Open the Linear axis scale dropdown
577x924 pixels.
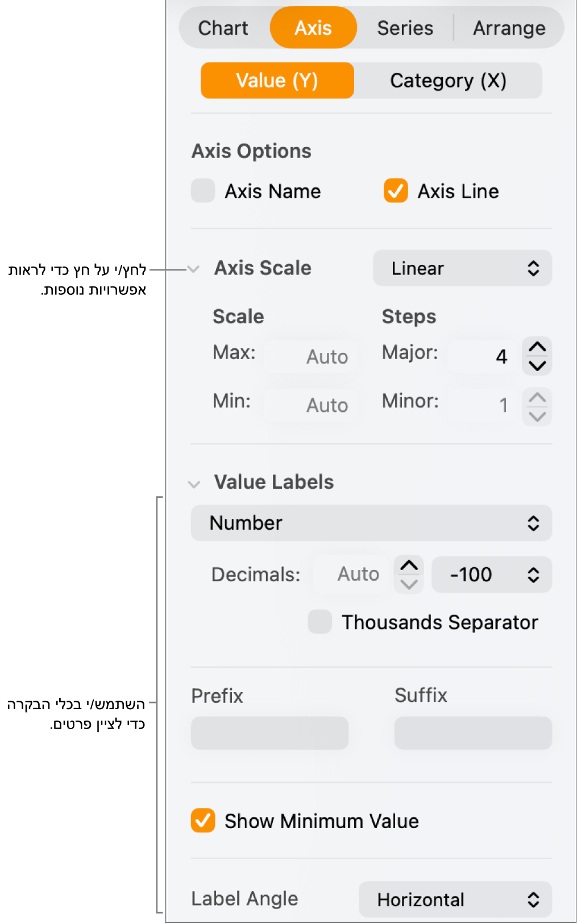point(462,268)
